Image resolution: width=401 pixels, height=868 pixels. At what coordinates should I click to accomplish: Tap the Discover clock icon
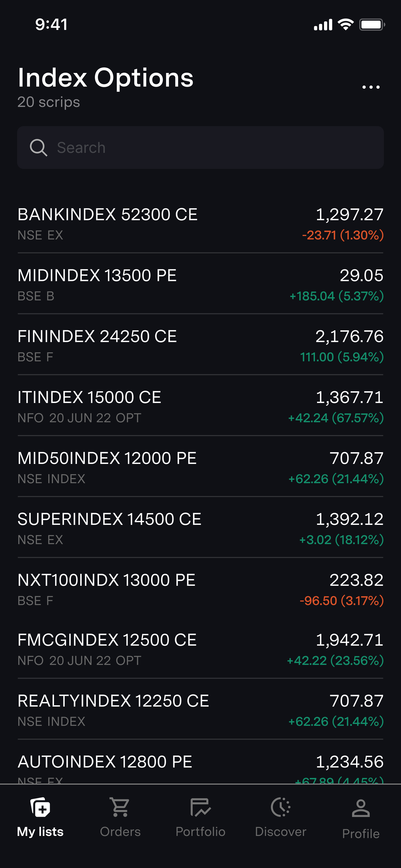(x=280, y=807)
